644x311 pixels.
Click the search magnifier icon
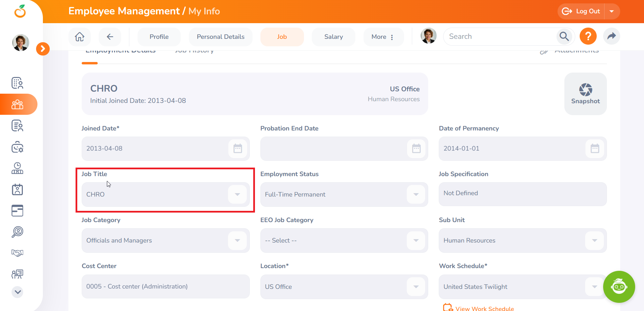[x=564, y=36]
